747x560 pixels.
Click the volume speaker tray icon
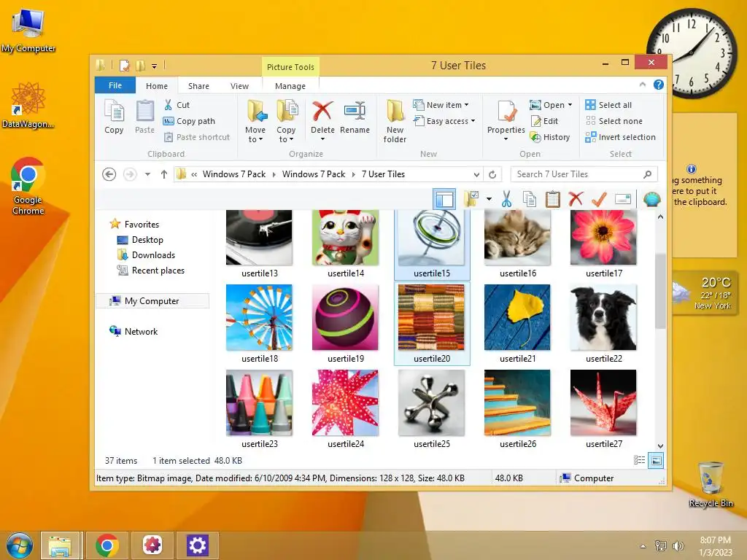tap(678, 545)
